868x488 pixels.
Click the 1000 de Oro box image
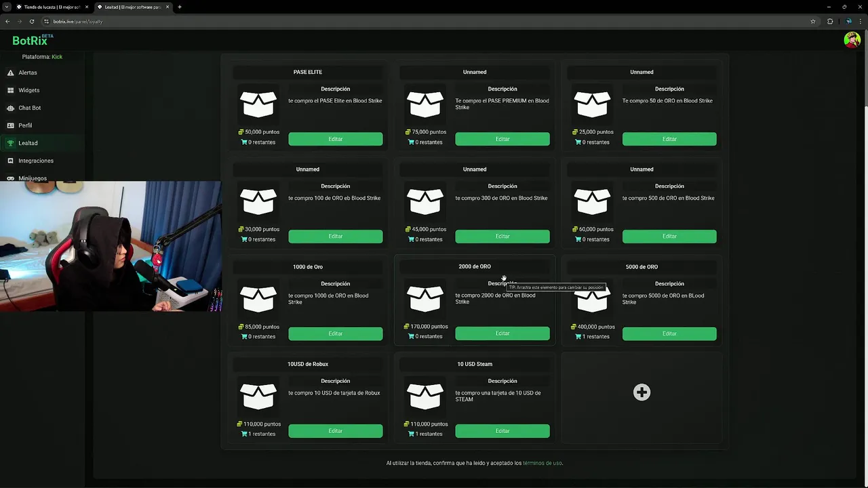(258, 299)
